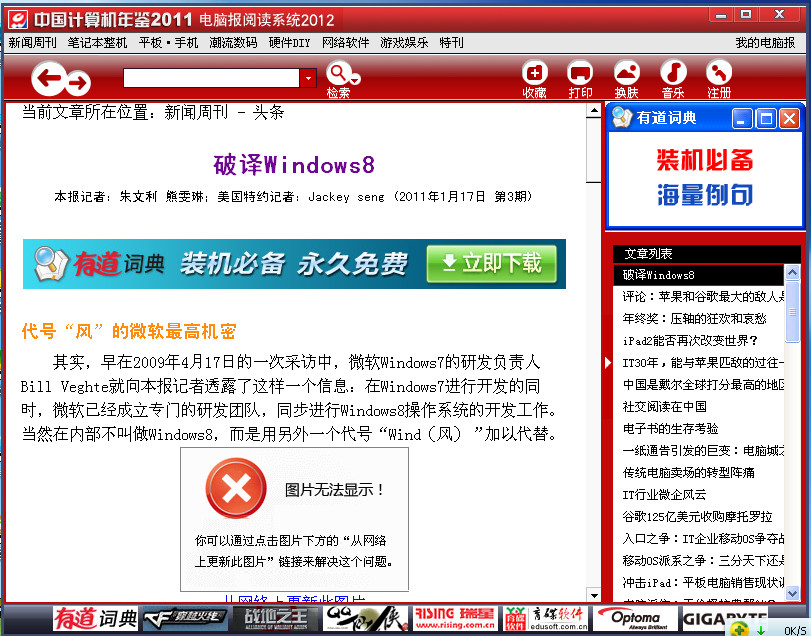Click the 有道词典 panel title icon
The image size is (811, 636).
622,118
